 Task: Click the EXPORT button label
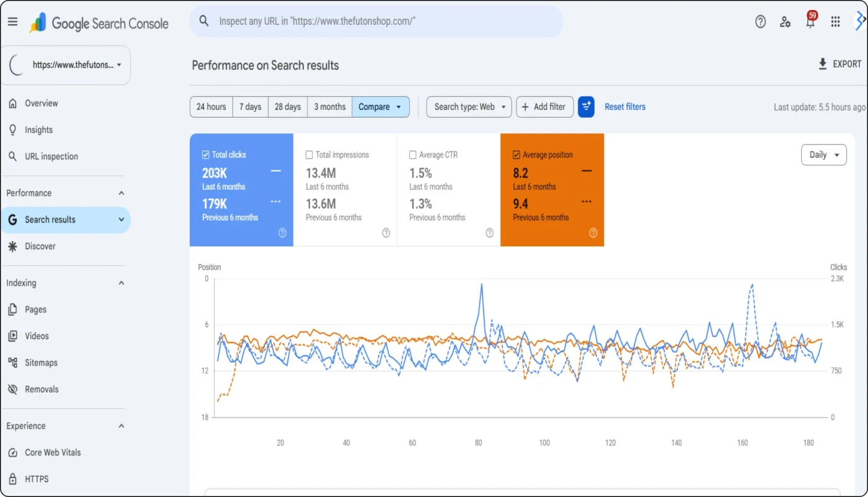(x=847, y=64)
